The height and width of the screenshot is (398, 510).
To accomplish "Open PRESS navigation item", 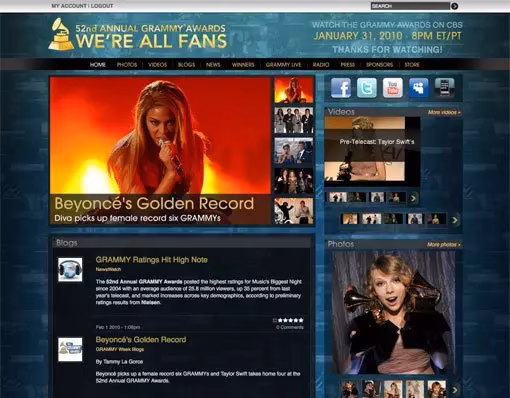I will coord(348,65).
